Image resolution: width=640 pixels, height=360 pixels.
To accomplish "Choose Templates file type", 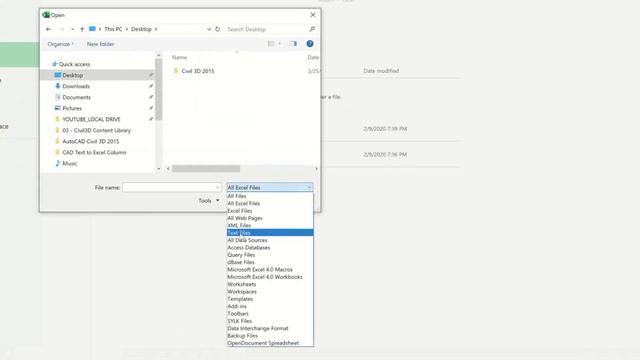I will pyautogui.click(x=270, y=299).
